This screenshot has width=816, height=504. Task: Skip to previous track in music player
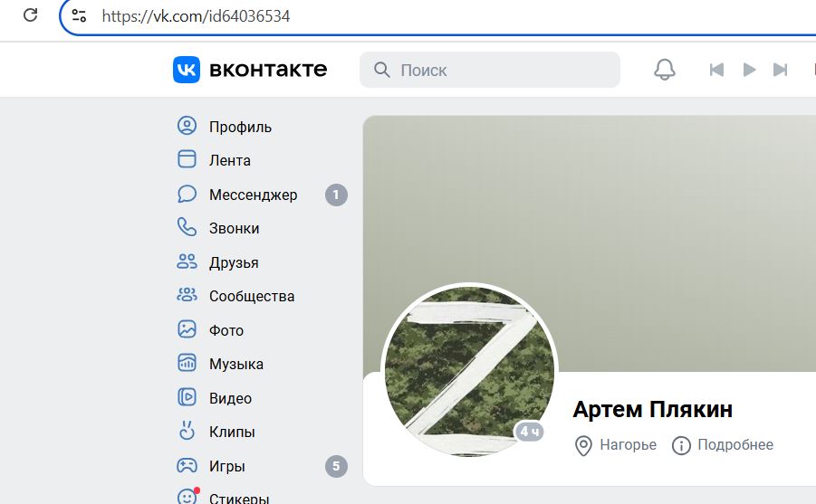point(716,70)
